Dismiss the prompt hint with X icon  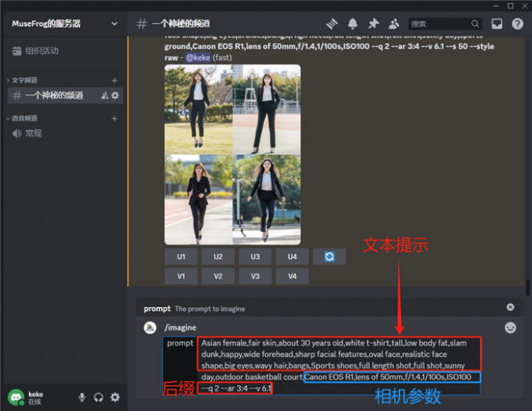(510, 307)
